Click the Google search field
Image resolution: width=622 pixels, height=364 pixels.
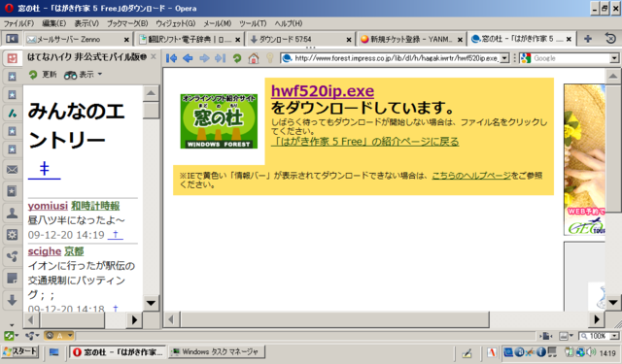[570, 58]
